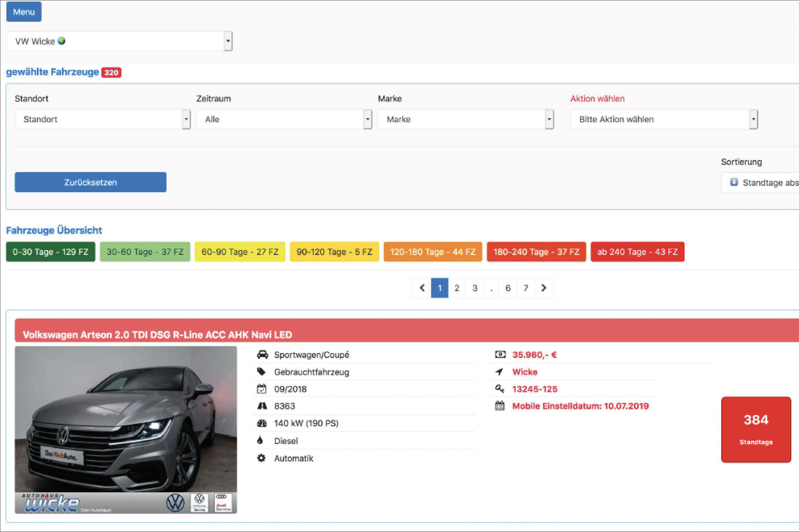Select pagination page 1
This screenshot has height=532, width=799.
coord(440,288)
